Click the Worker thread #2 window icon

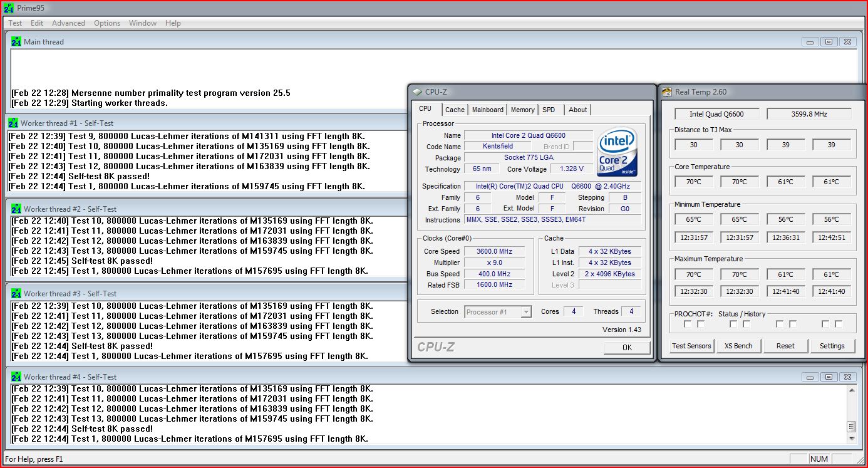[16, 209]
